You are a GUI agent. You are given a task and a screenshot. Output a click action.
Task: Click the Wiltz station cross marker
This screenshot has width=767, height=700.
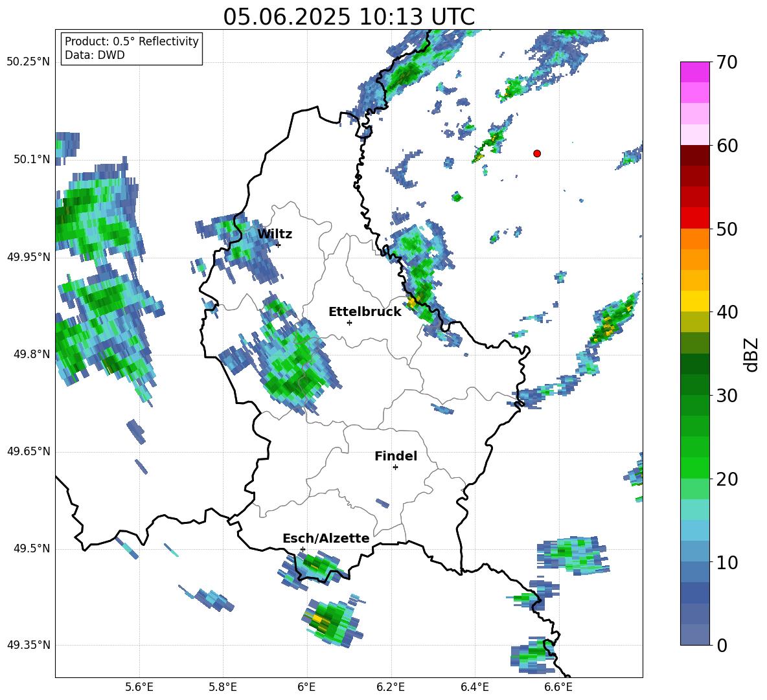(279, 245)
